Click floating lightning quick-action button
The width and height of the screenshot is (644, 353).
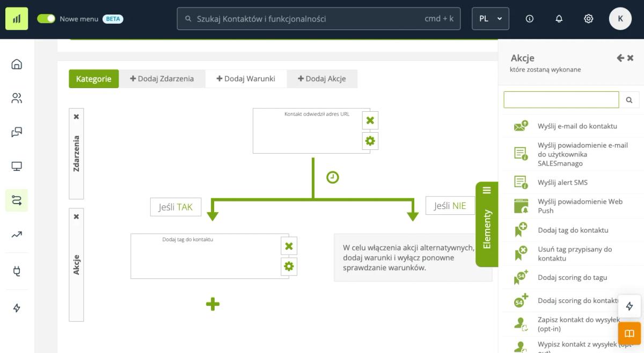[x=630, y=306]
